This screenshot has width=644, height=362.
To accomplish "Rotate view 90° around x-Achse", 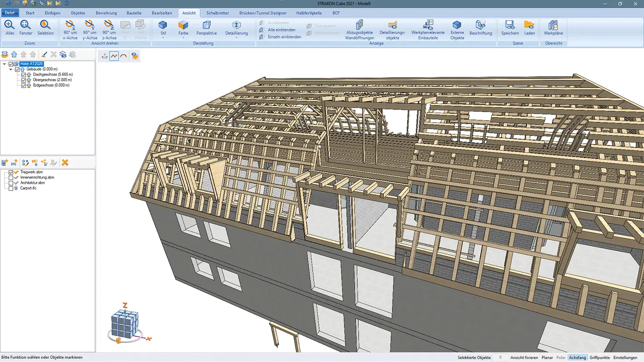I will click(70, 26).
